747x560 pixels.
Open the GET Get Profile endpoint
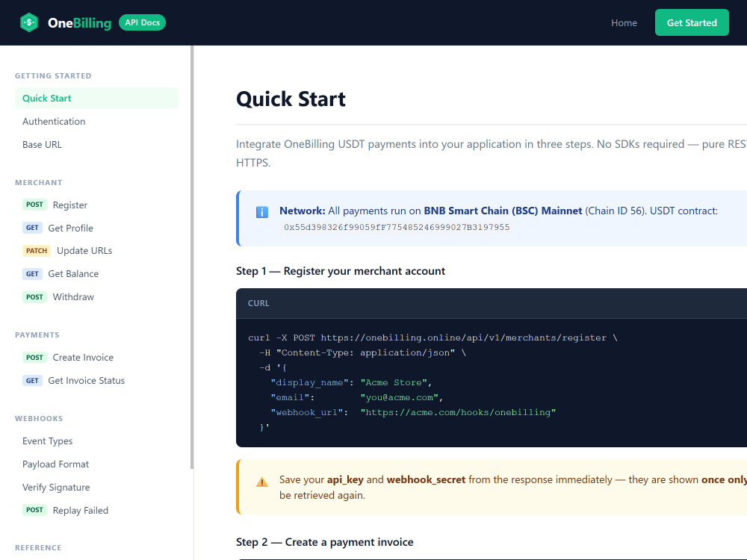coord(96,228)
